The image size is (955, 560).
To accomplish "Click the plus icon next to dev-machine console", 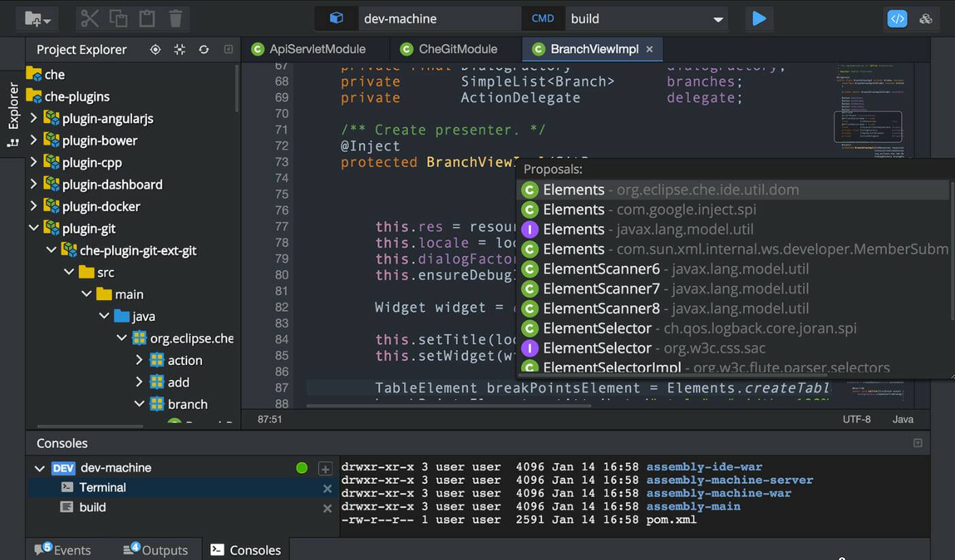I will click(x=325, y=468).
